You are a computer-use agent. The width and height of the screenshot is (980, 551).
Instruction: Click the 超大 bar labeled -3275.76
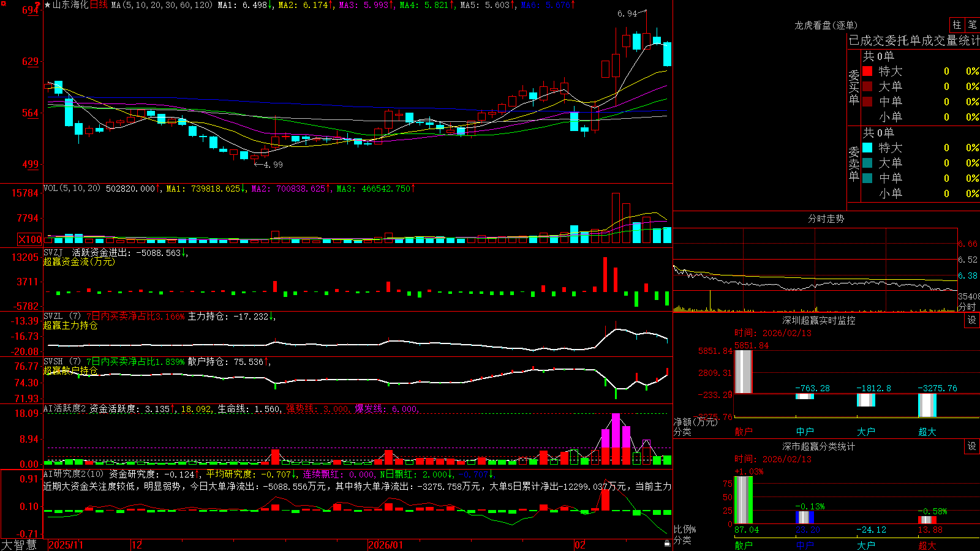(x=927, y=405)
